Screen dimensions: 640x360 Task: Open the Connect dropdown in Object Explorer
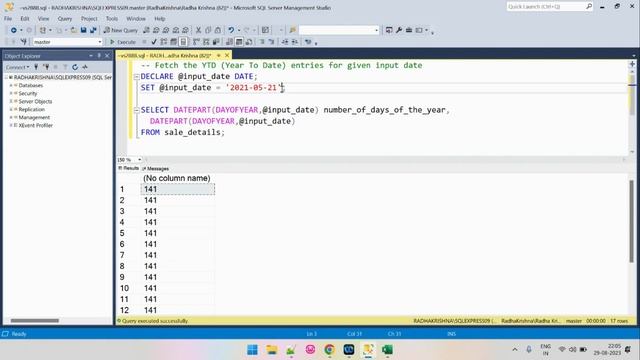(17, 67)
